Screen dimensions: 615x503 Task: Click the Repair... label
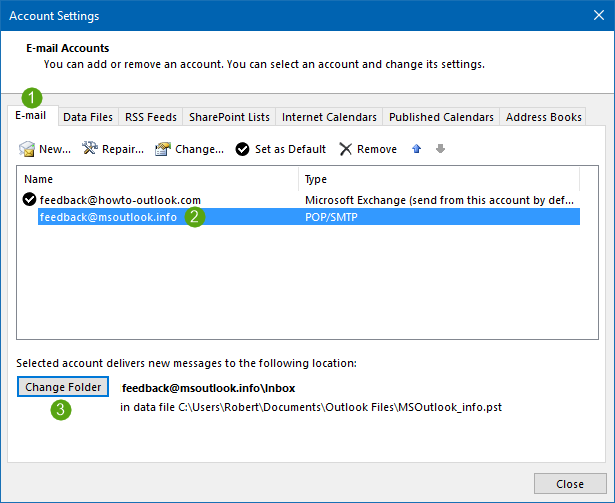123,149
